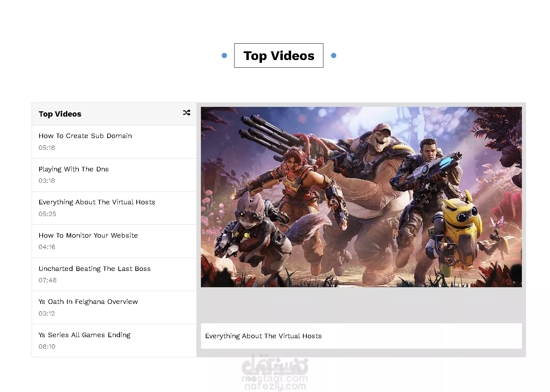Open 'How To Monitor Your Website' video

(x=114, y=241)
